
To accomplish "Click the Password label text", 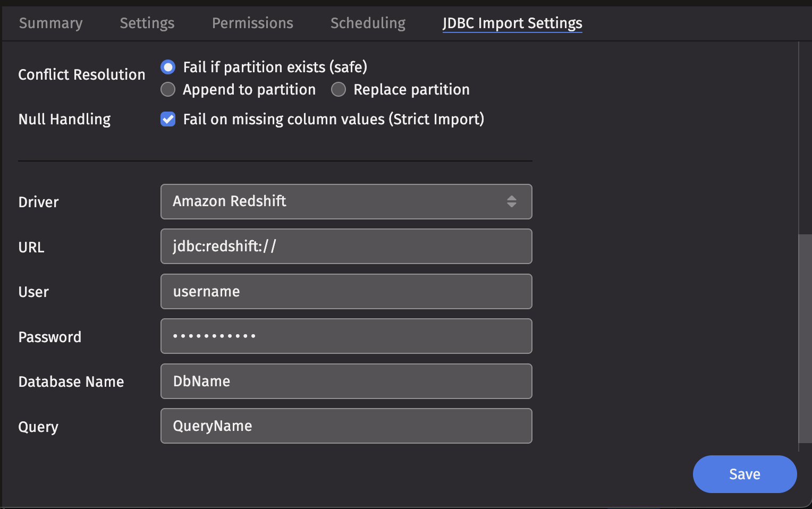I will pos(50,337).
